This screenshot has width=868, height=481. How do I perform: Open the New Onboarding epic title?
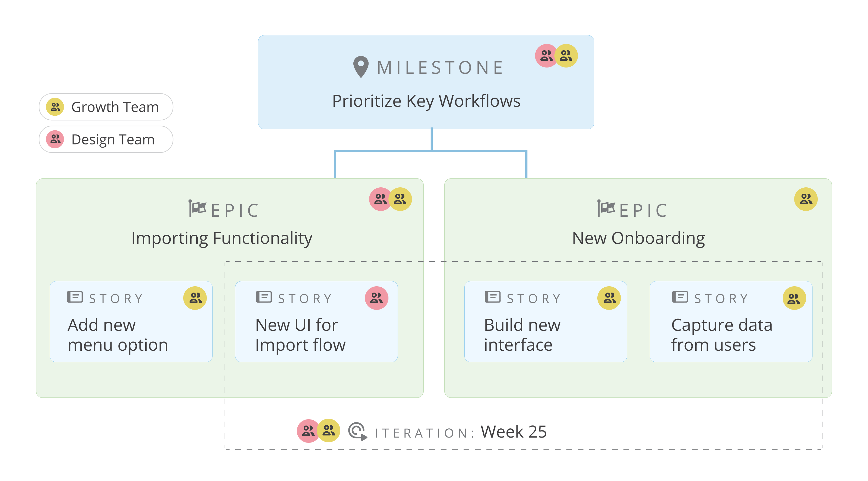(x=638, y=238)
